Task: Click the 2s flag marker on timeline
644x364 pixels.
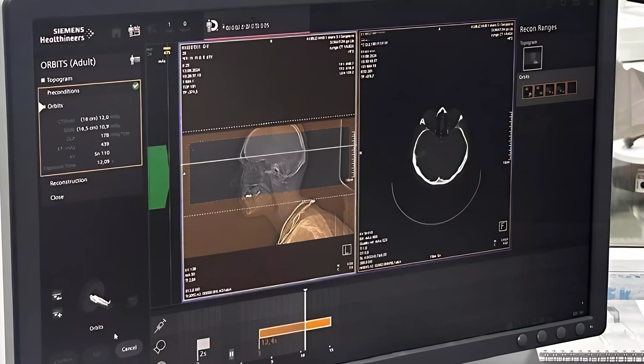Action: point(203,349)
